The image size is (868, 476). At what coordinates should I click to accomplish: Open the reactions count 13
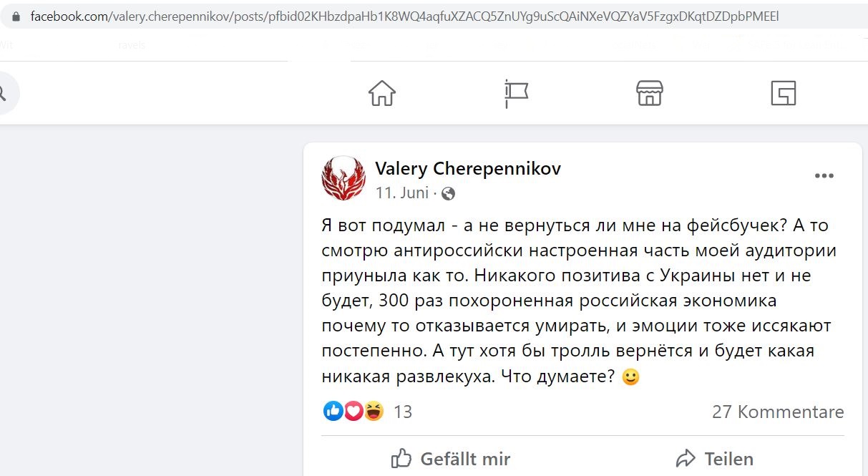coord(403,412)
